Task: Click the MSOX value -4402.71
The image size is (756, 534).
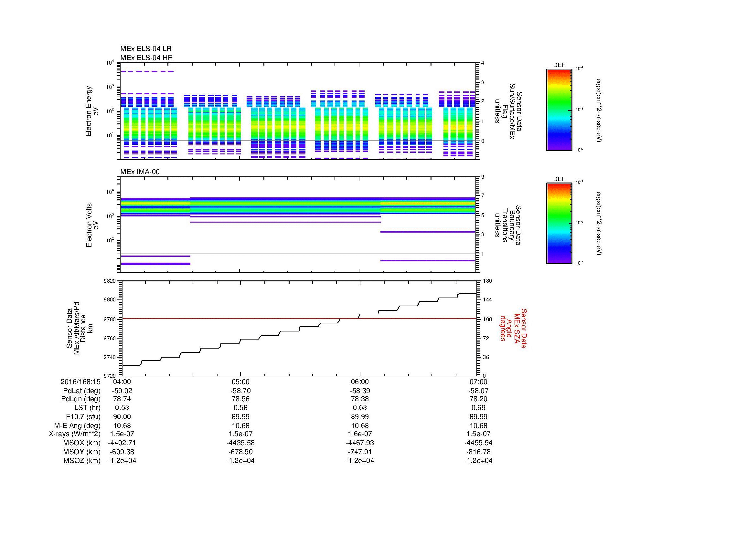Action: 122,443
